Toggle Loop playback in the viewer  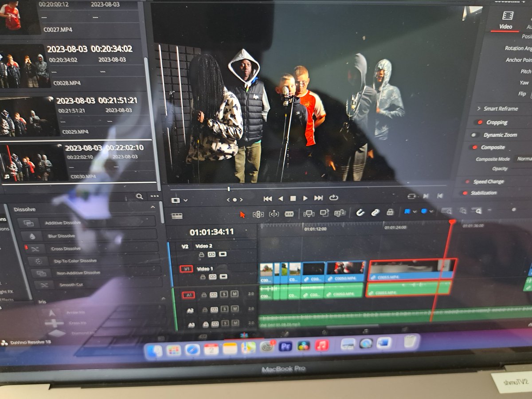334,198
